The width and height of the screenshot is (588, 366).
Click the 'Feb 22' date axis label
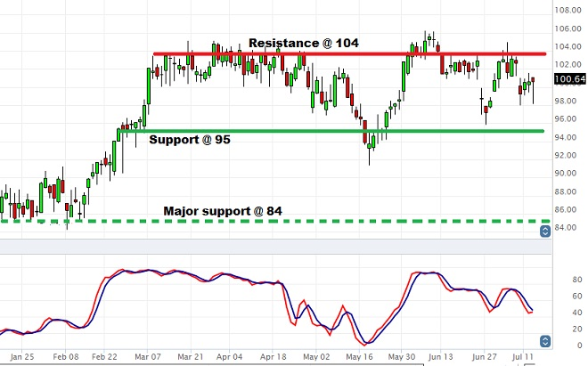point(104,356)
